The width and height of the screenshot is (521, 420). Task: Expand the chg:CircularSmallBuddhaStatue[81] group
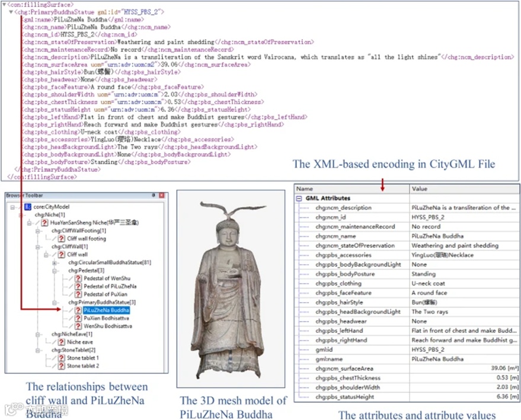click(55, 262)
